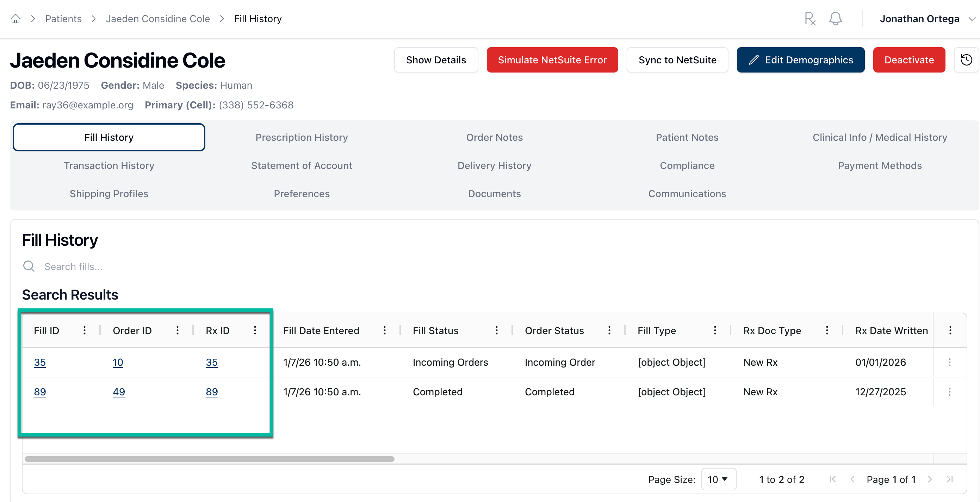Click the prescription Rx icon in the header
Viewport: 980px width, 502px height.
pos(810,19)
